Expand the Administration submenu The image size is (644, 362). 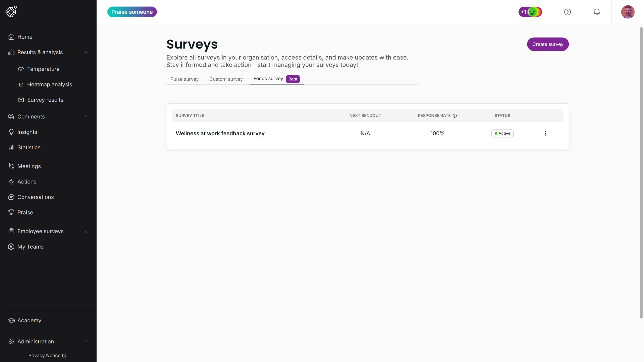(86, 342)
